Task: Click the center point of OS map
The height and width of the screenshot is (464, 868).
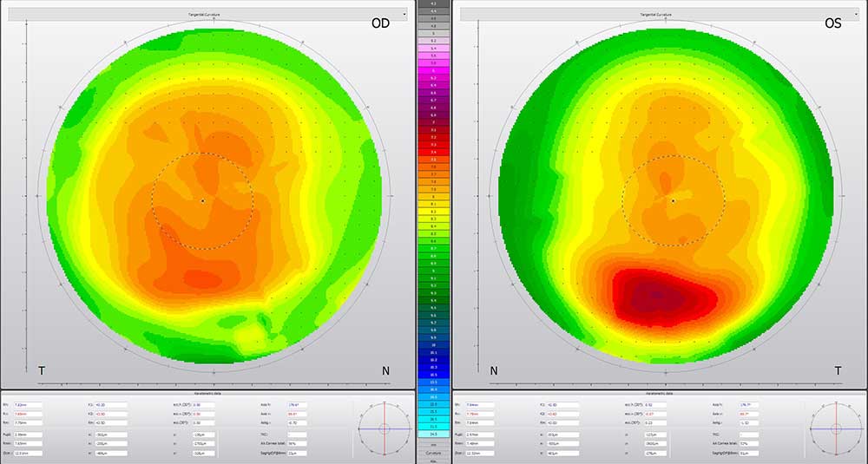Action: pyautogui.click(x=674, y=200)
